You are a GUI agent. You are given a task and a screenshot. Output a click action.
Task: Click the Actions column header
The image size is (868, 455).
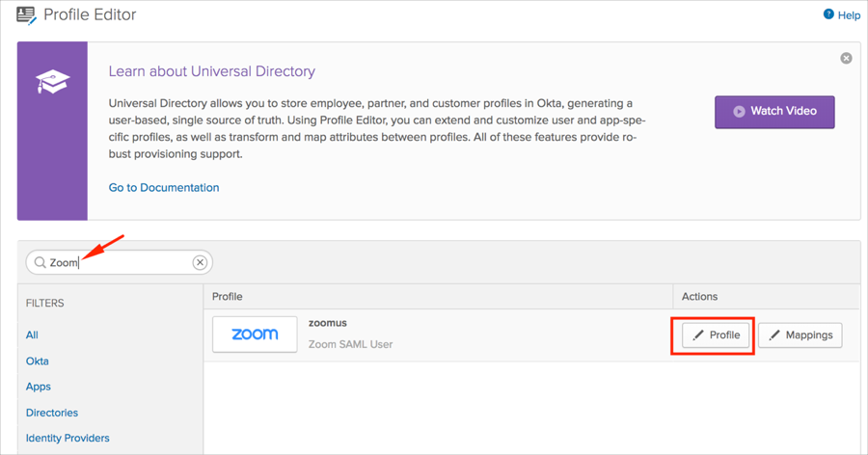click(x=699, y=296)
